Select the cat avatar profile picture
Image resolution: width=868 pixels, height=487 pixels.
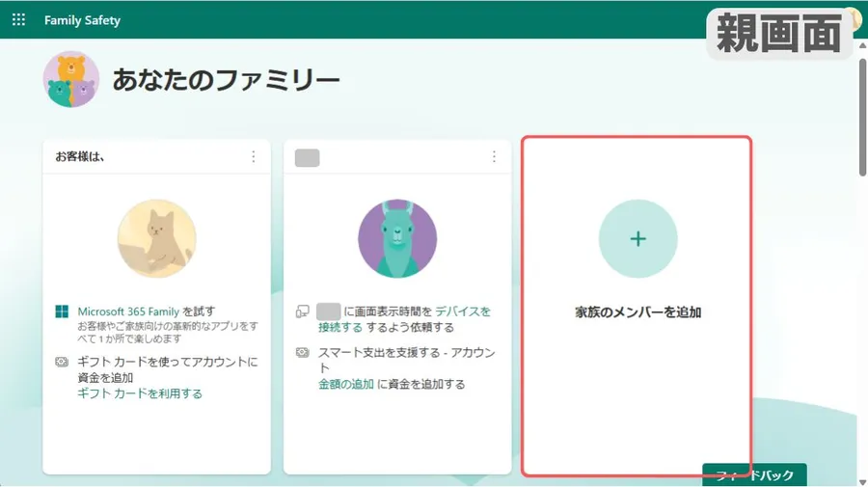(x=156, y=239)
